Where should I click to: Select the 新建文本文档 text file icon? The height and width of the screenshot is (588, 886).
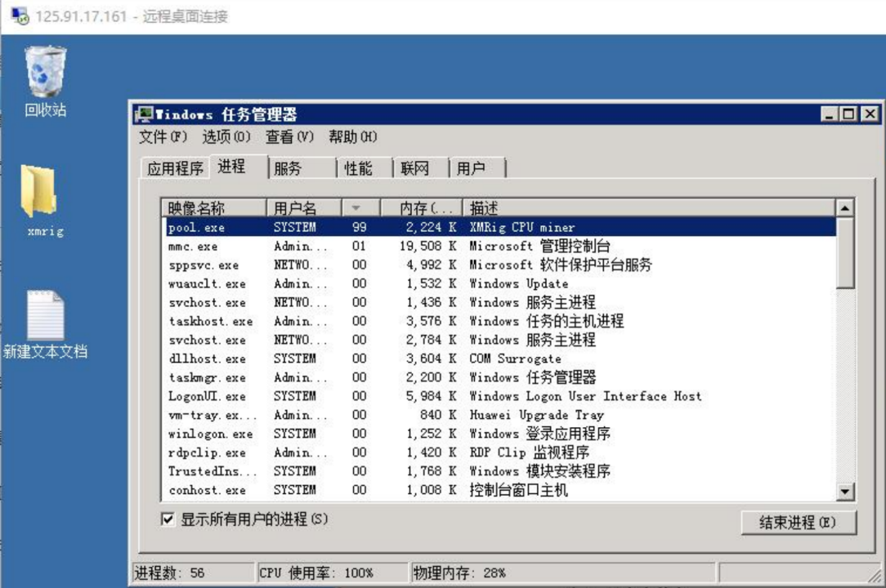coord(45,325)
